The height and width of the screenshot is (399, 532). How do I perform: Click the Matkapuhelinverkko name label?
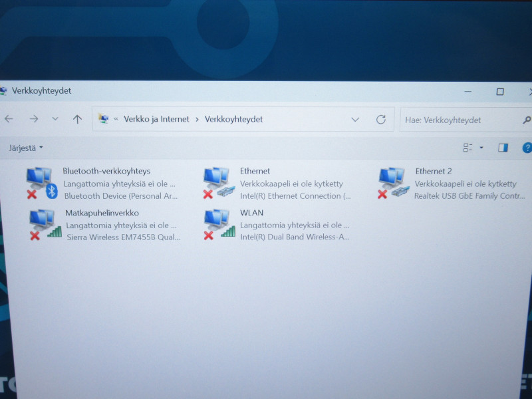coord(102,213)
